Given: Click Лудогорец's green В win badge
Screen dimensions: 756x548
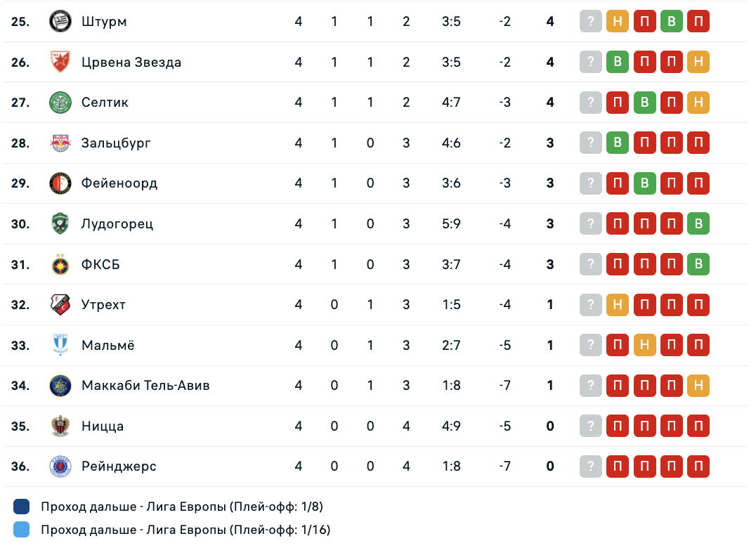Looking at the screenshot, I should click(x=698, y=224).
